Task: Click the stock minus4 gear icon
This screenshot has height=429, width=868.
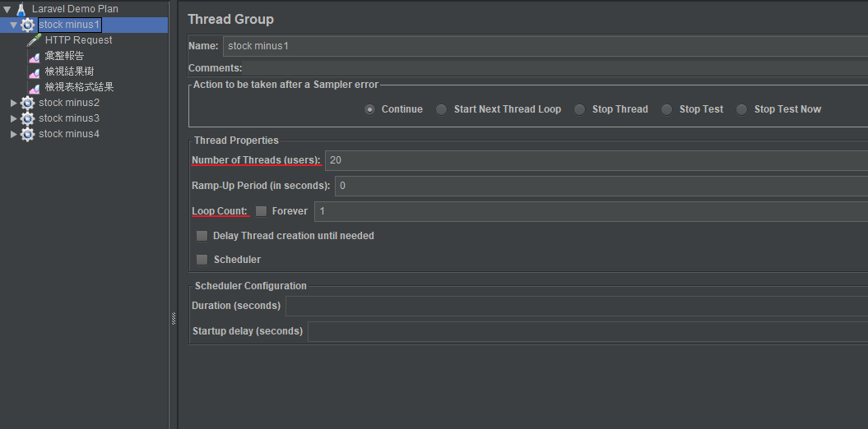Action: click(28, 134)
